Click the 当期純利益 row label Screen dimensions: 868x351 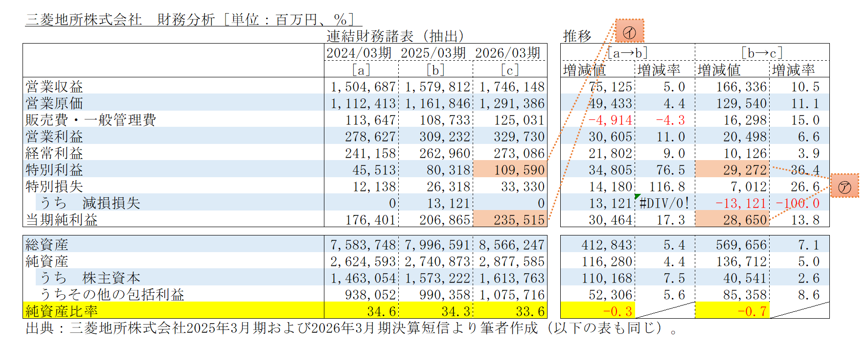pyautogui.click(x=62, y=220)
